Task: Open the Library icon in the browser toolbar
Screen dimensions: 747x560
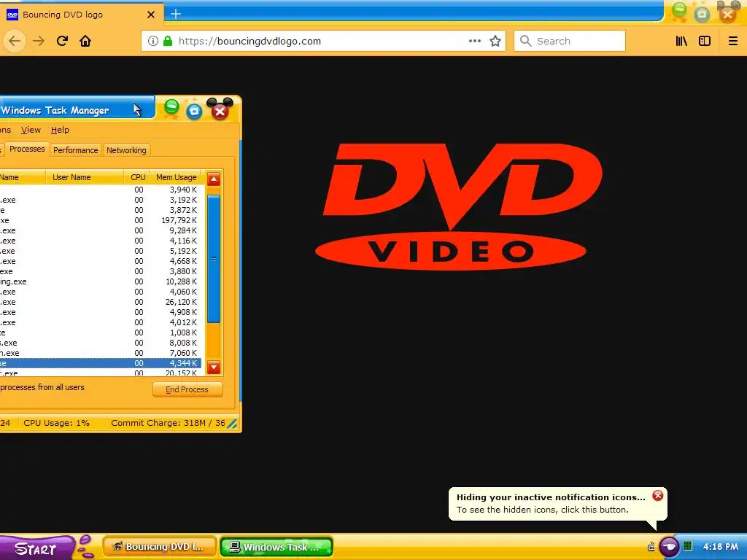Action: [681, 41]
